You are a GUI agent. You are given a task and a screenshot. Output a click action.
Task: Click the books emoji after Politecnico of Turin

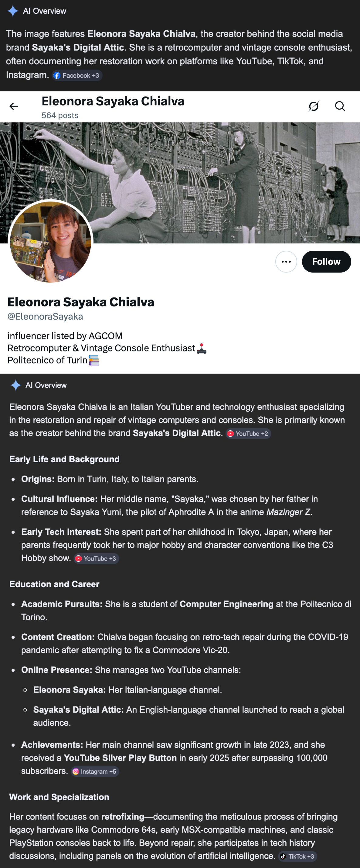94,360
